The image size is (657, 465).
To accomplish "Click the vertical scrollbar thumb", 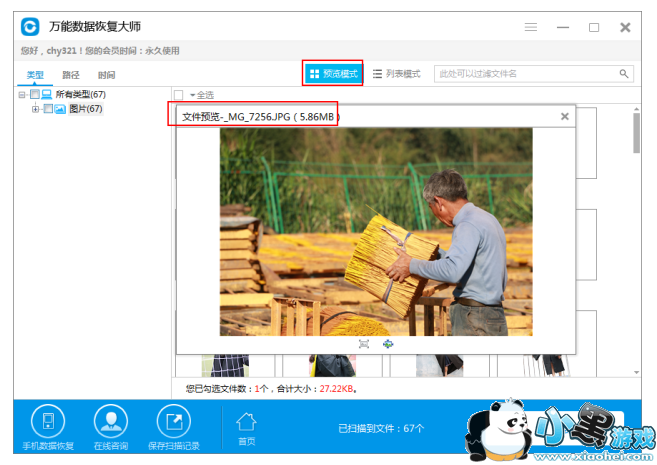I will pos(636,133).
